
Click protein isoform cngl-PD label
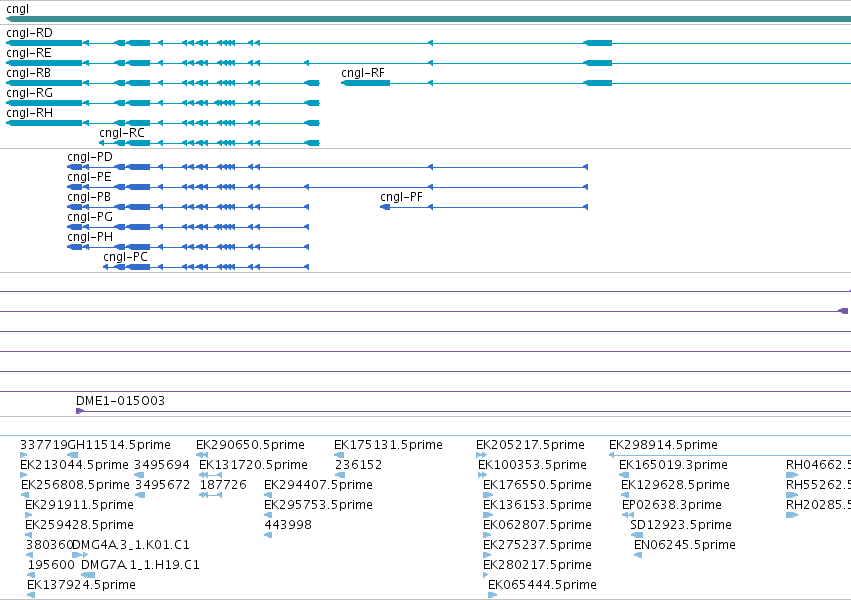pos(90,157)
